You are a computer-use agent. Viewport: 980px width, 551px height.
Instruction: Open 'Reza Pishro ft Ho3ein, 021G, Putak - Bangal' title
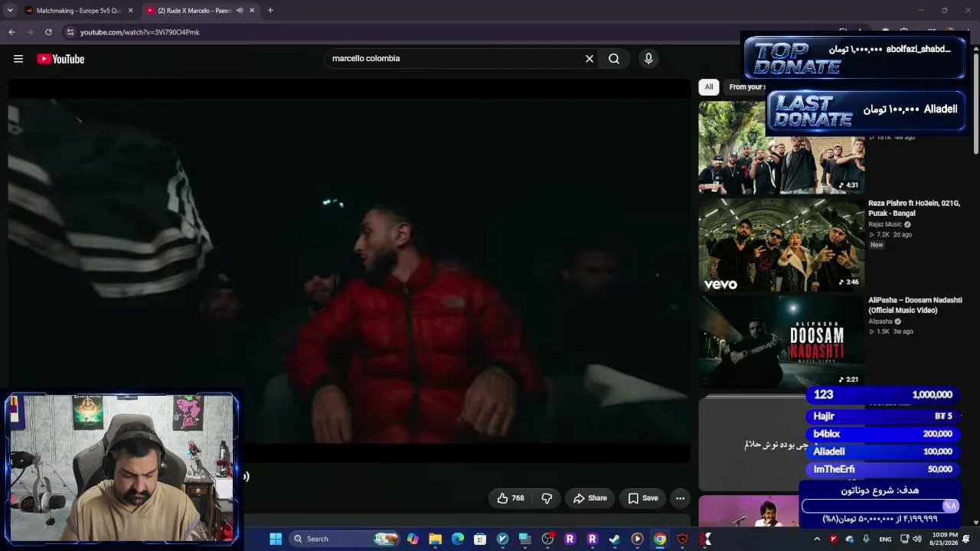click(x=914, y=208)
